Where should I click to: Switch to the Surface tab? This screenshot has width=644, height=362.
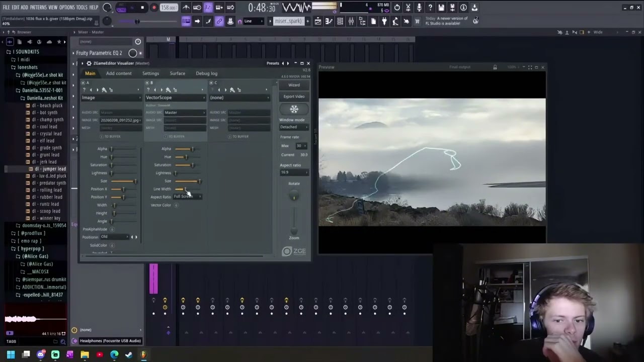pos(178,73)
